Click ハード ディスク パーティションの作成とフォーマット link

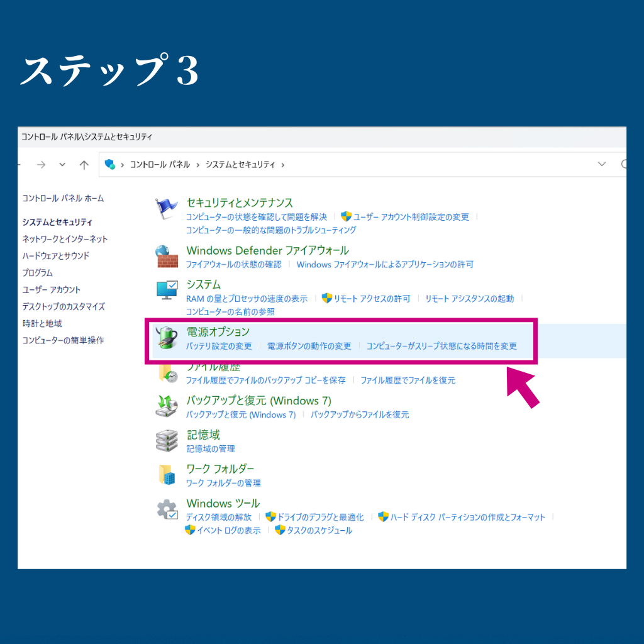[x=467, y=517]
